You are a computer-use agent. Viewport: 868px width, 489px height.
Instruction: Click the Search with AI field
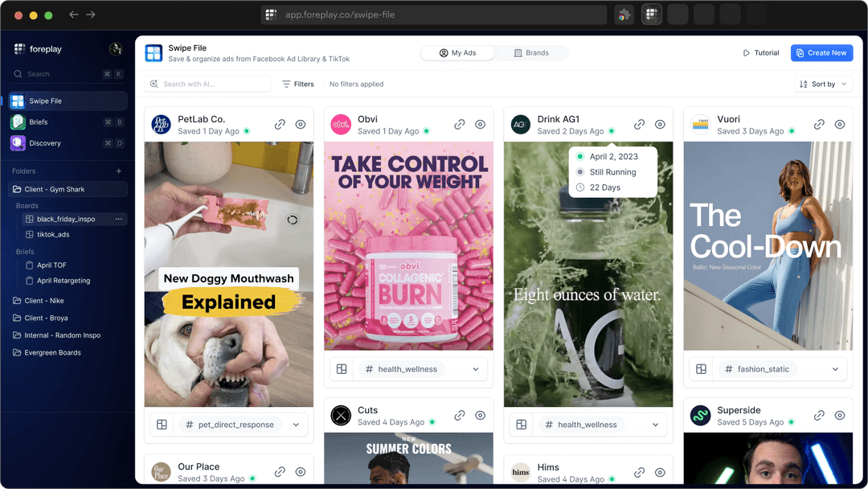207,84
